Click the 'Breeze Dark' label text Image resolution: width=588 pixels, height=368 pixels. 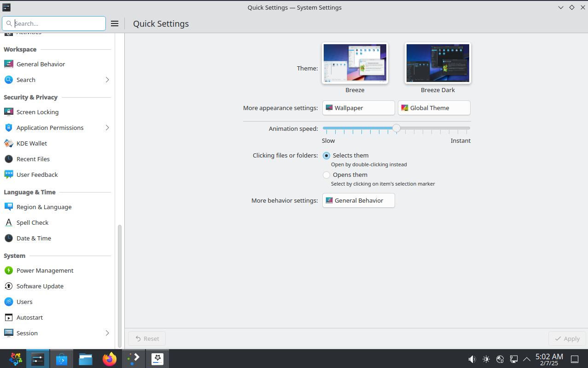[x=438, y=90]
